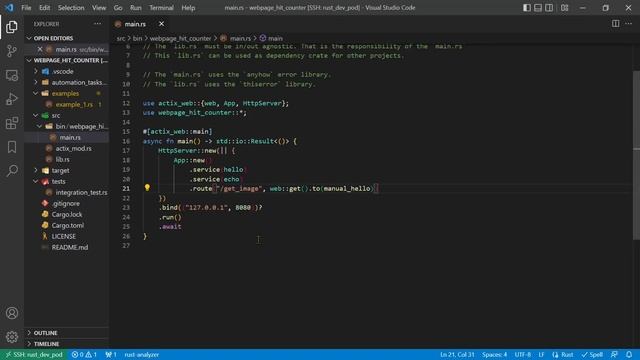
Task: Change file encoding UTF-8
Action: pyautogui.click(x=522, y=355)
